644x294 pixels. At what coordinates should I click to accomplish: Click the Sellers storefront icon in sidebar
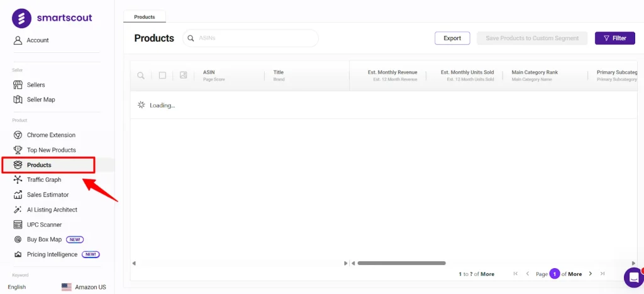pyautogui.click(x=18, y=85)
